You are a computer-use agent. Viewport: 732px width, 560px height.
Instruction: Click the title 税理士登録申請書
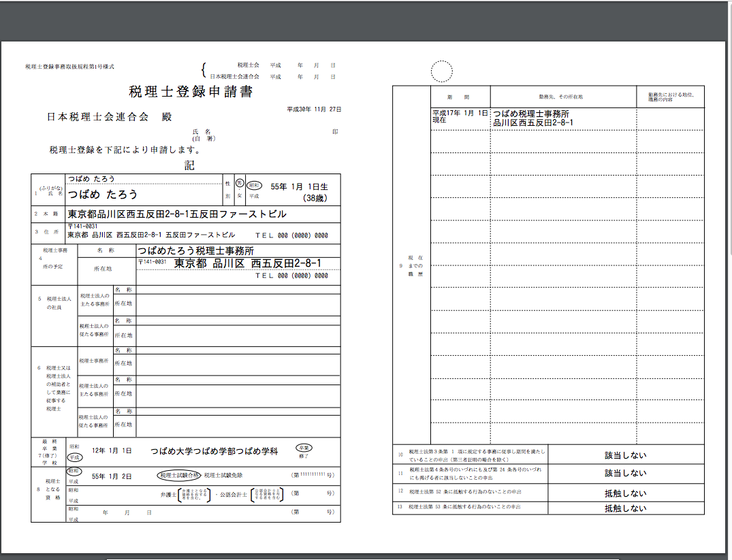pos(191,91)
